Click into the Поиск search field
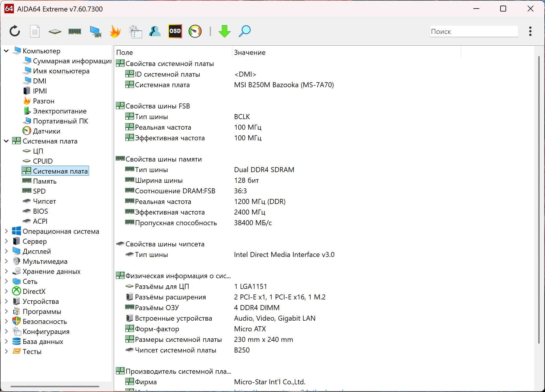Viewport: 545px width, 392px height. point(474,31)
